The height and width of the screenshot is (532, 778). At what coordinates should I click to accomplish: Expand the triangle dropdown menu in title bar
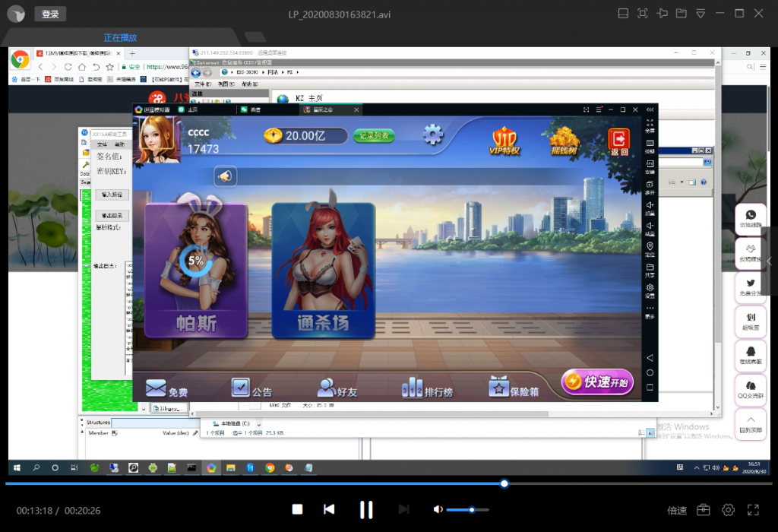pos(701,14)
